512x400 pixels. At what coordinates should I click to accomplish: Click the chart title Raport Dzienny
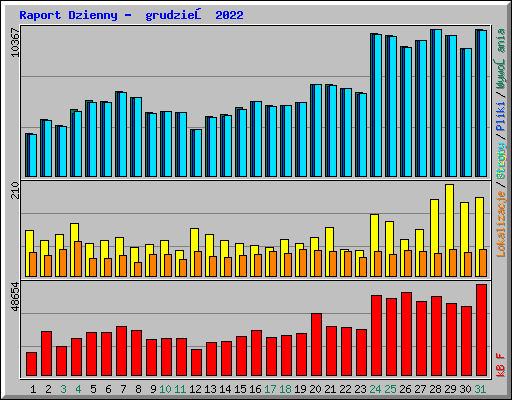pyautogui.click(x=68, y=15)
